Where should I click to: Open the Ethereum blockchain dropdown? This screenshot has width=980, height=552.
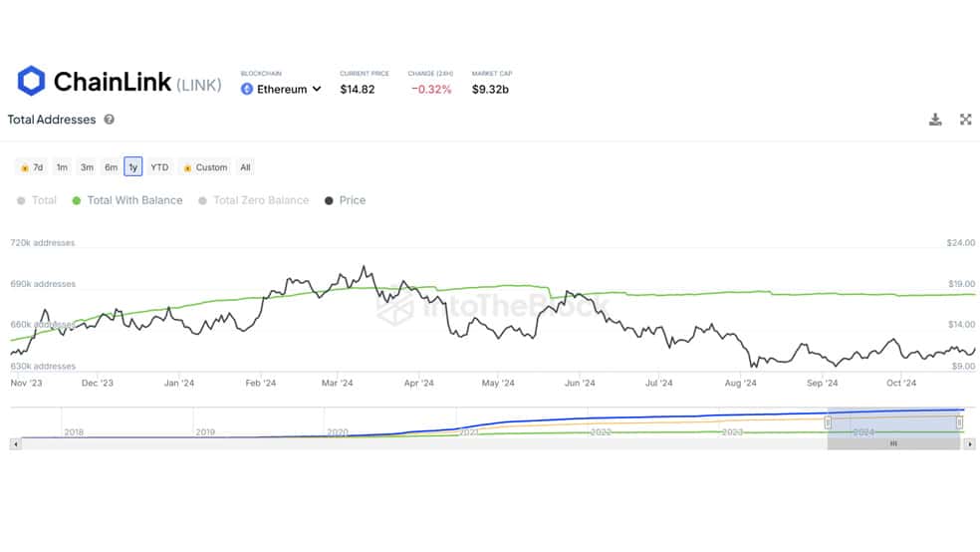click(x=281, y=90)
